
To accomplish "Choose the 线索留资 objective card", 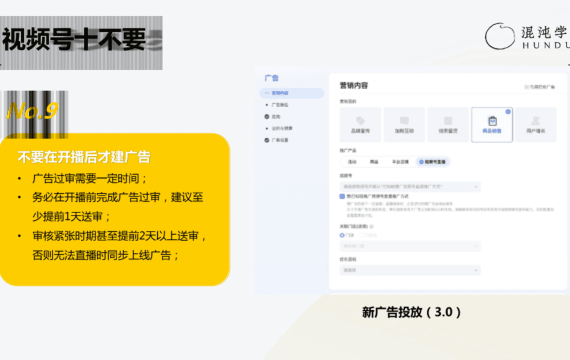I will point(448,125).
